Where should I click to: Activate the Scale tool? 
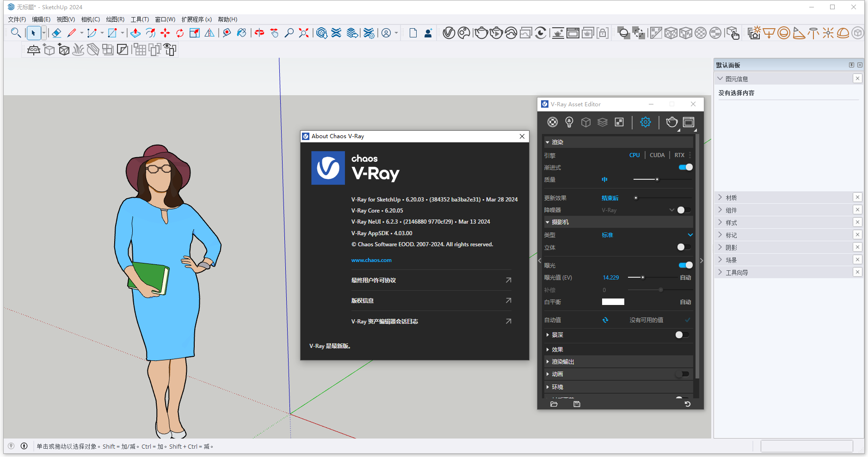[x=195, y=33]
